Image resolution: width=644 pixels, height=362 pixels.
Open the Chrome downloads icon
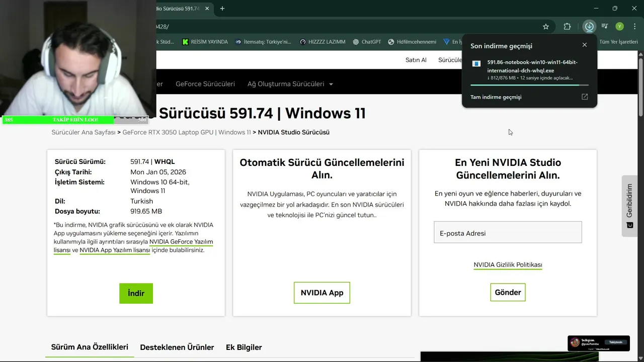pos(589,27)
